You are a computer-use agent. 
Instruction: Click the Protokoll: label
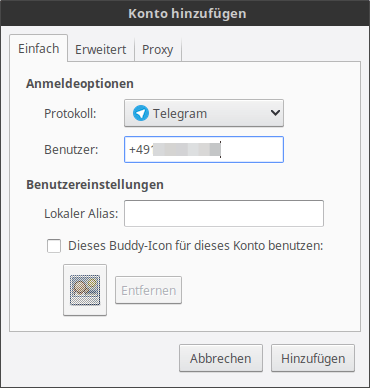(x=70, y=114)
